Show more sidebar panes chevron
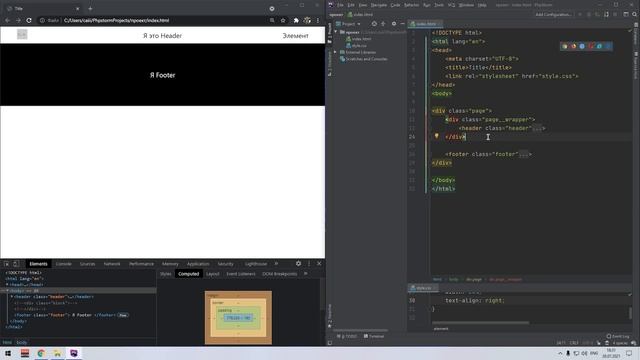This screenshot has width=640, height=360. pos(306,274)
